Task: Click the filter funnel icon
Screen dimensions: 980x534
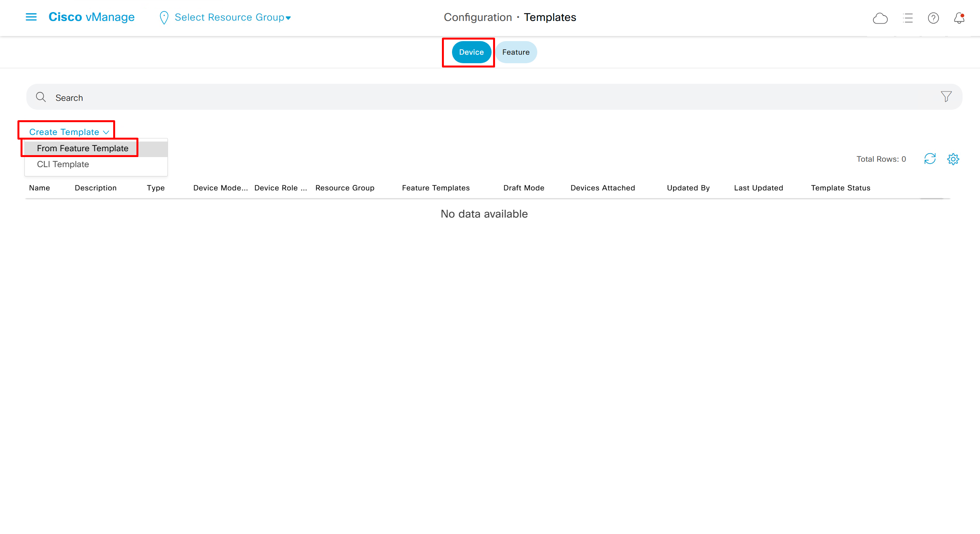Action: click(x=946, y=97)
